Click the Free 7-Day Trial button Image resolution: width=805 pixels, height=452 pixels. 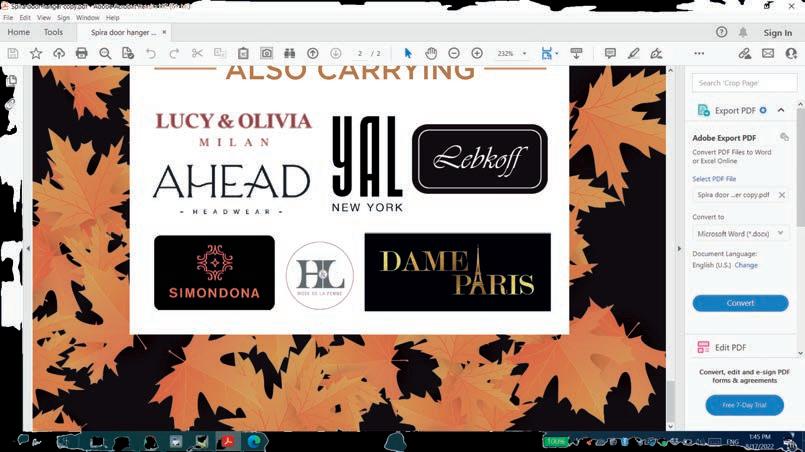pyautogui.click(x=744, y=405)
